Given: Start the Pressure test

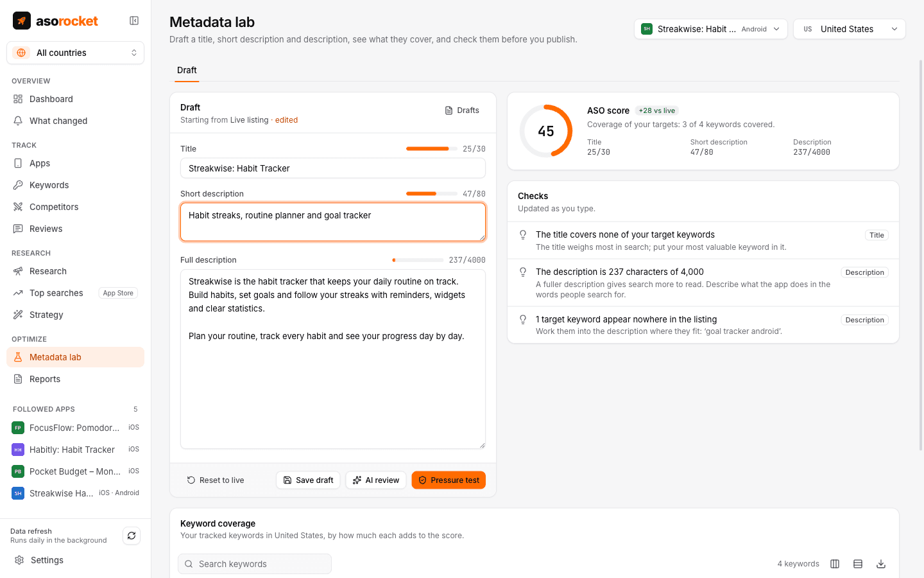Looking at the screenshot, I should click(x=449, y=480).
